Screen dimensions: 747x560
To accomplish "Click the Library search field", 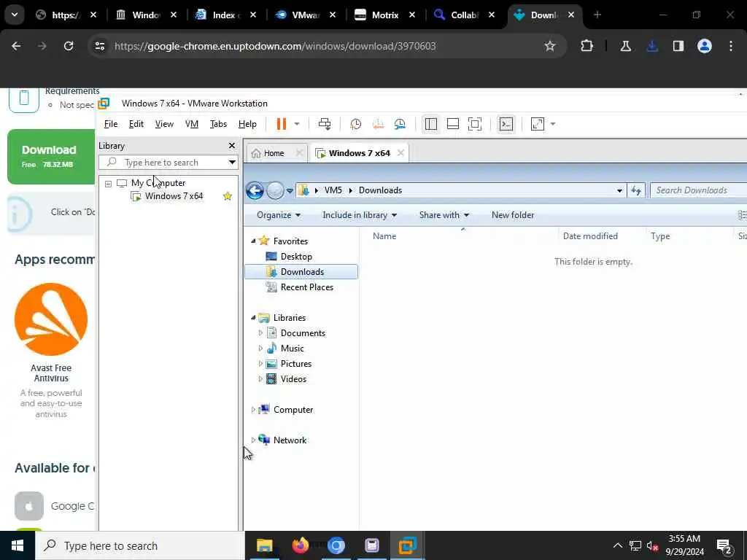I will [164, 163].
